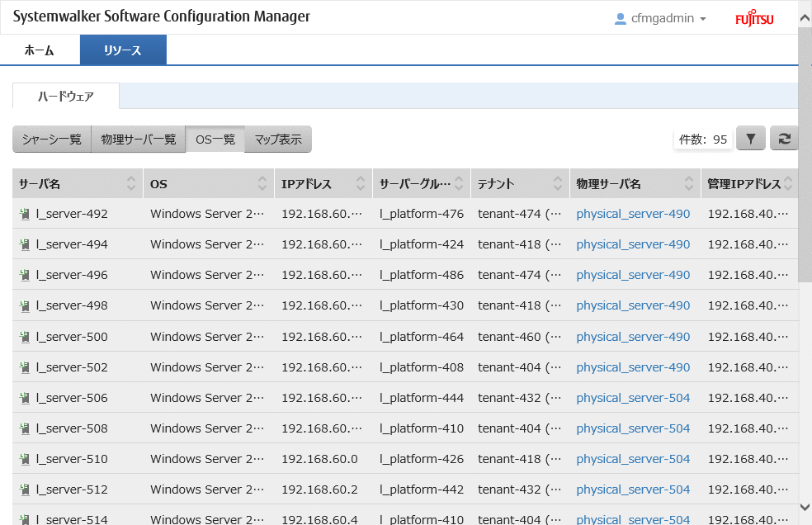Click IP address 192.168.60.2 cell
The width and height of the screenshot is (812, 525).
[319, 490]
